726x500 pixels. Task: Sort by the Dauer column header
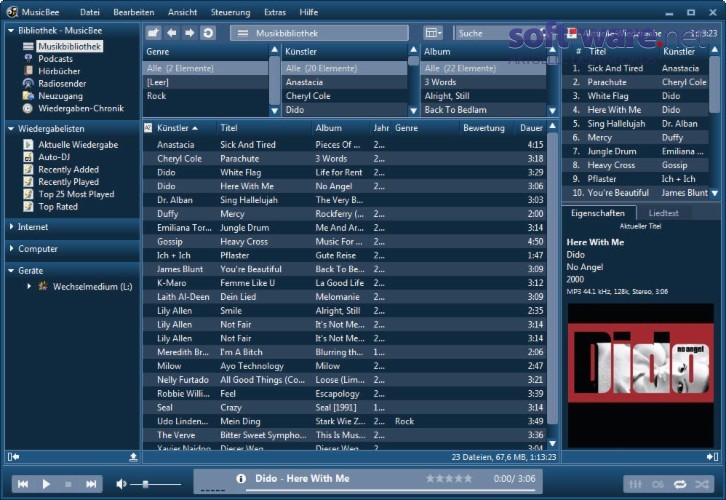(531, 128)
